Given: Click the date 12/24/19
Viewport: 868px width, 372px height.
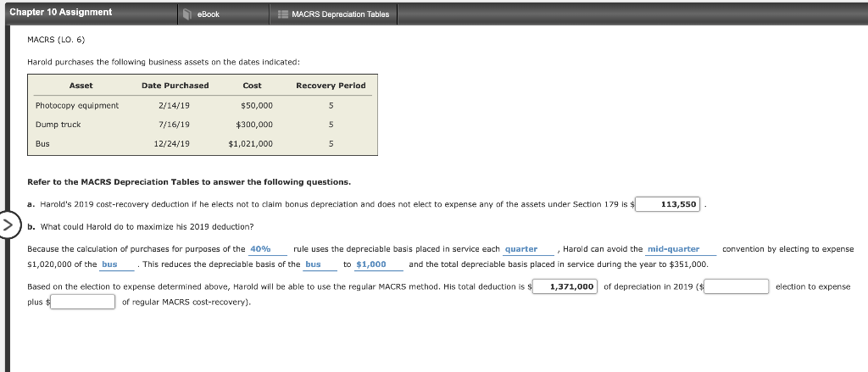Looking at the screenshot, I should pos(171,144).
